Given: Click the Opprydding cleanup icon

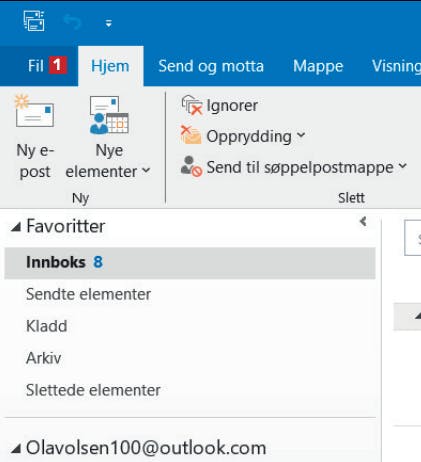Looking at the screenshot, I should (191, 135).
